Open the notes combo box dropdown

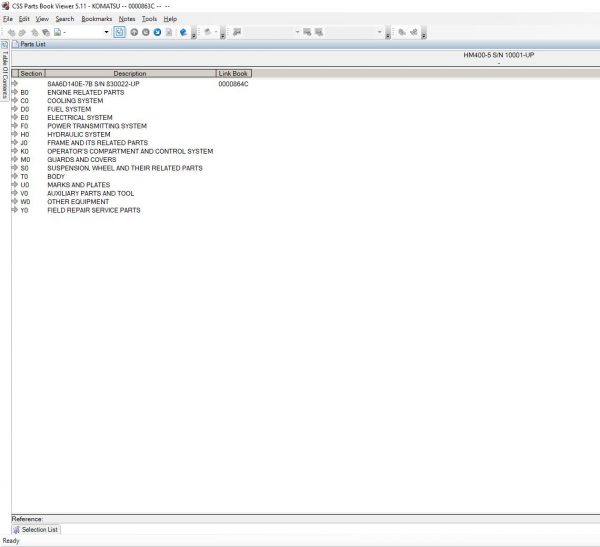[x=297, y=32]
